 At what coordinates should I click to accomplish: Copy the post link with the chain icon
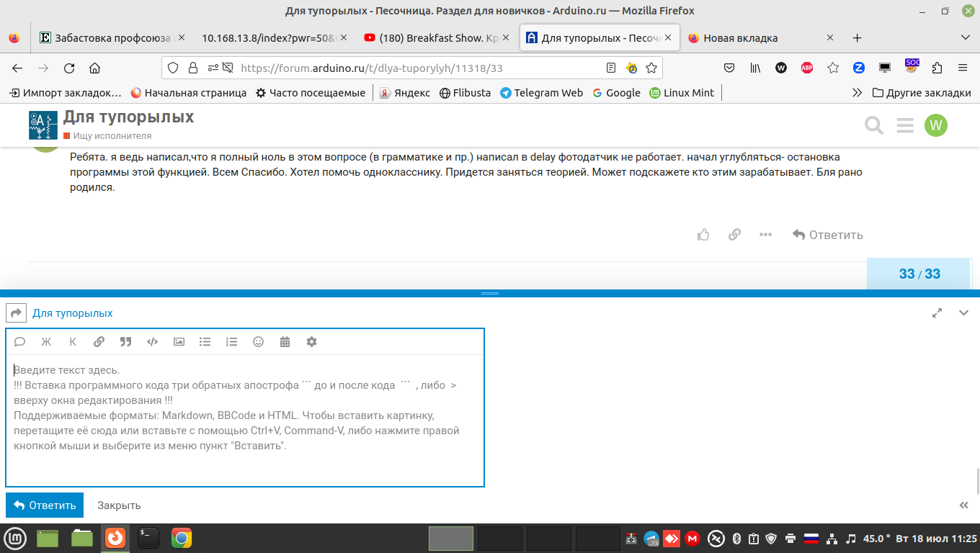click(734, 235)
